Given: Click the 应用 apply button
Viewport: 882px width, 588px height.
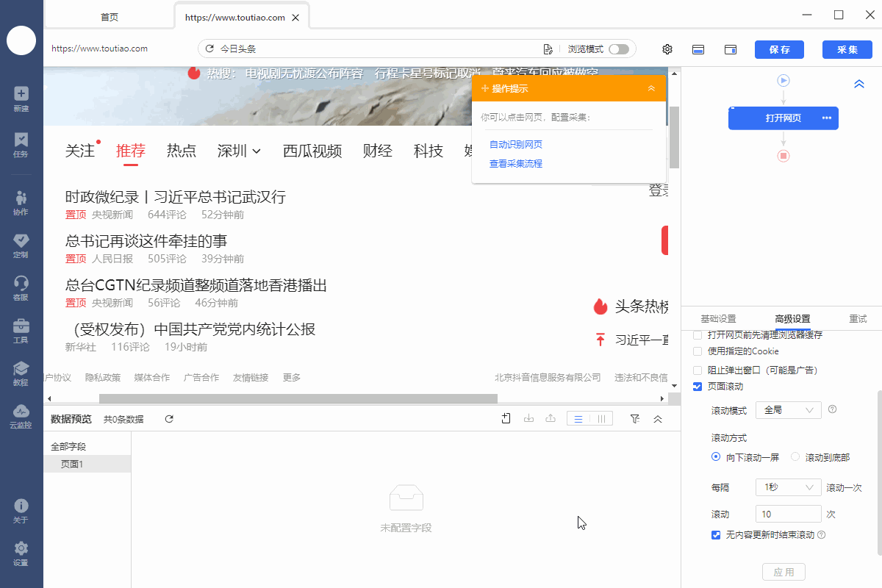Looking at the screenshot, I should click(x=784, y=572).
